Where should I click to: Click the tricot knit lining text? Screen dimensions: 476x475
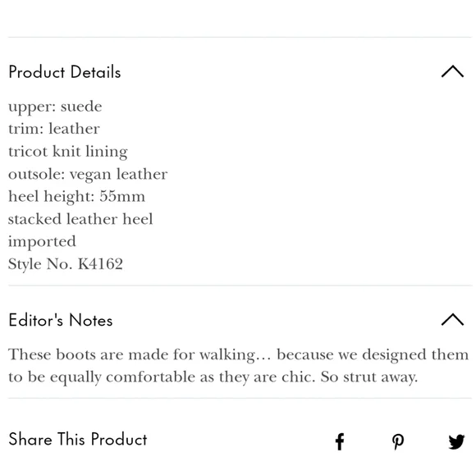pos(67,152)
